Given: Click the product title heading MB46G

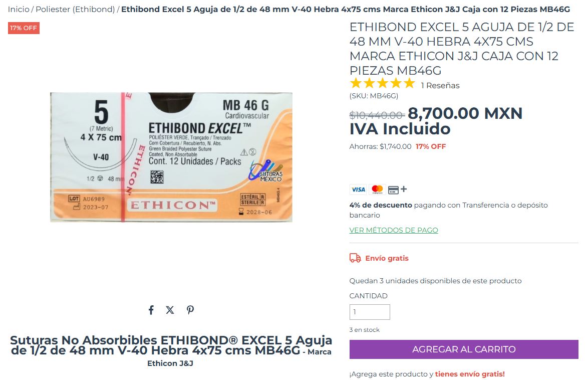Looking at the screenshot, I should [x=462, y=49].
